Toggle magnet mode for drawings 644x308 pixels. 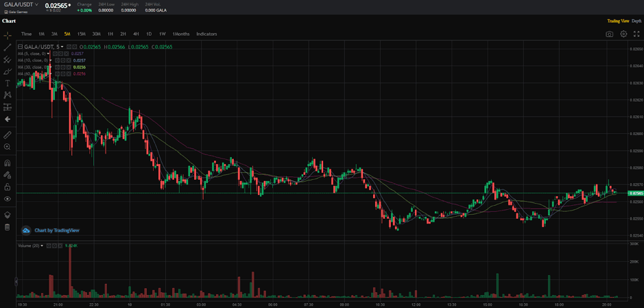[8, 163]
